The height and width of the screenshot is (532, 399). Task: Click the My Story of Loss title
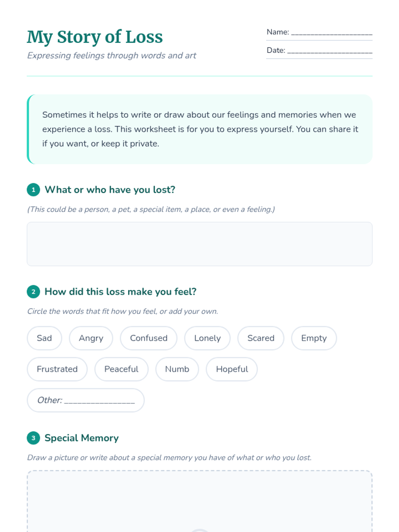point(95,37)
